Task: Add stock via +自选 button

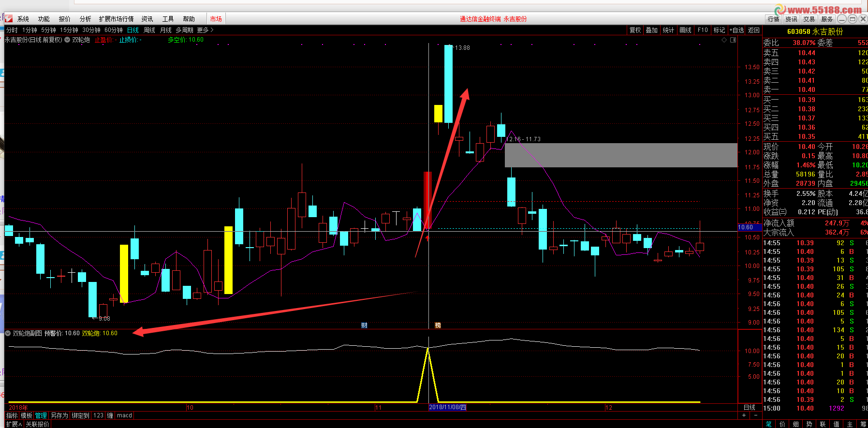Action: tap(737, 30)
